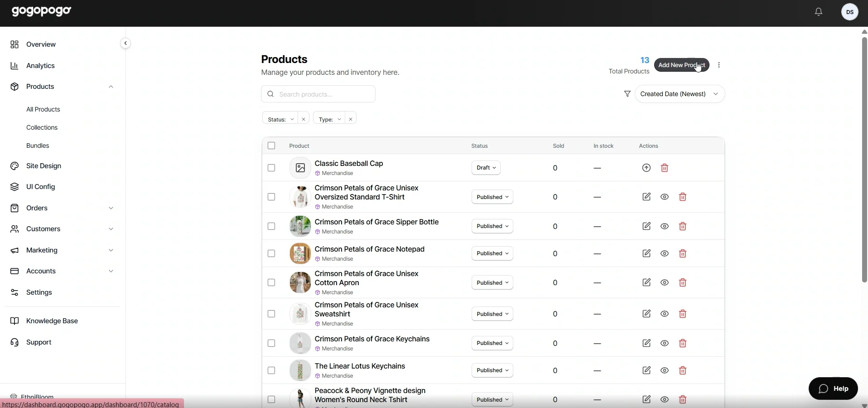Viewport: 868px width, 408px height.
Task: Publish the Classic Baseball Cap via upload icon
Action: tap(646, 168)
